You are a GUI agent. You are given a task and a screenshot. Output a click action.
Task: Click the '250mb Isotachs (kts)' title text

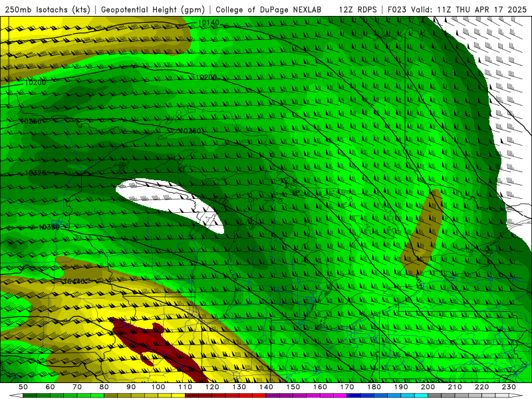(47, 9)
